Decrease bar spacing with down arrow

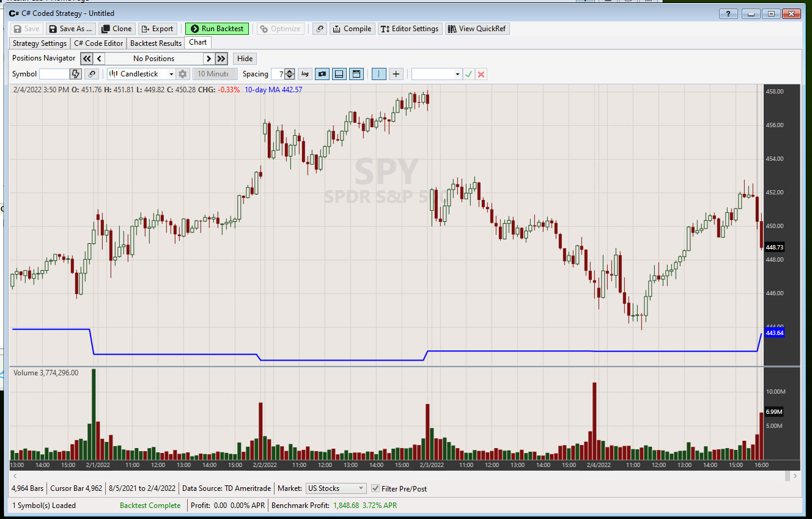click(290, 77)
